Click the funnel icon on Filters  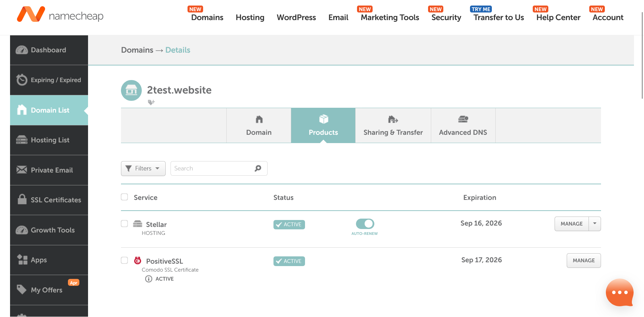128,168
